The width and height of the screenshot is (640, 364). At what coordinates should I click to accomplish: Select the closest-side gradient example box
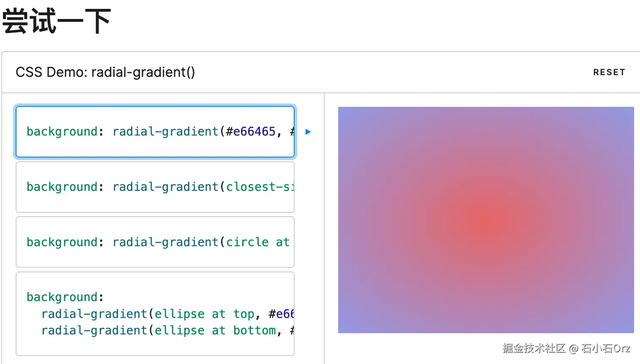click(x=155, y=187)
